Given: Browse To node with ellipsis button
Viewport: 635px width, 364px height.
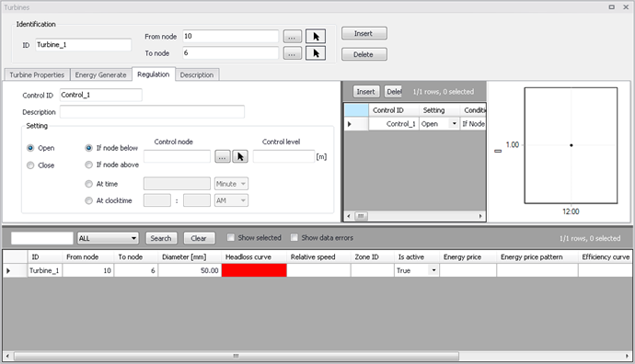Looking at the screenshot, I should 292,53.
